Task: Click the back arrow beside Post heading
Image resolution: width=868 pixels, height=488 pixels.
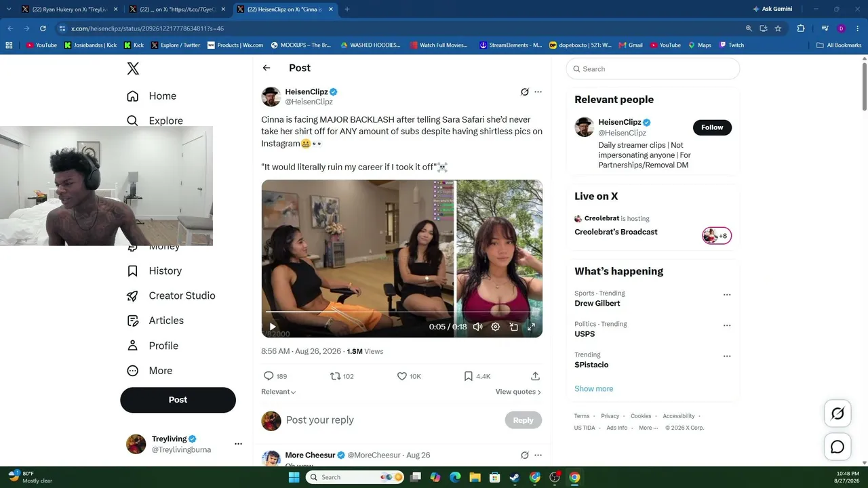Action: [267, 68]
